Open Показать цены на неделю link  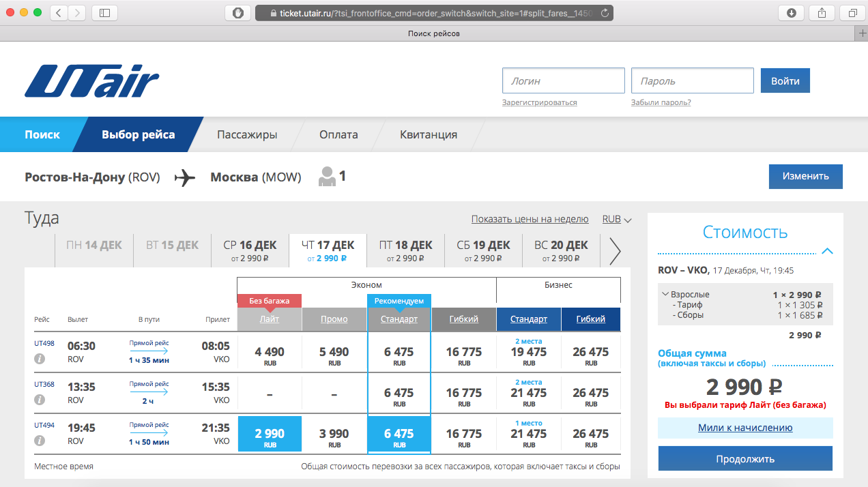tap(530, 219)
